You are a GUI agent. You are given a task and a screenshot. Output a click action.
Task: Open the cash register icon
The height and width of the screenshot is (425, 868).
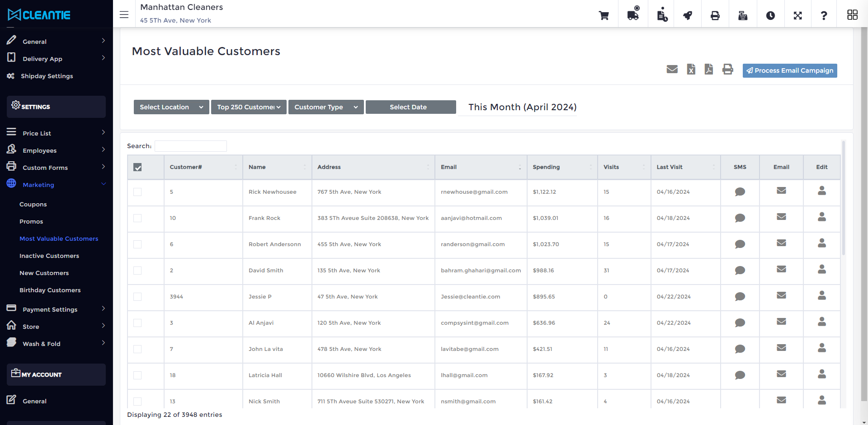tap(743, 15)
